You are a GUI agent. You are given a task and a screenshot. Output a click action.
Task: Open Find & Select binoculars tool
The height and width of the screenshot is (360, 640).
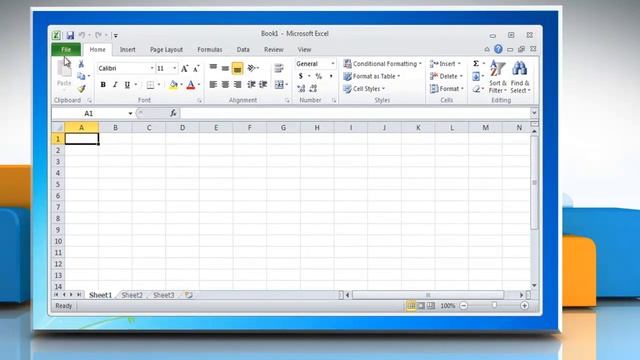coord(520,77)
